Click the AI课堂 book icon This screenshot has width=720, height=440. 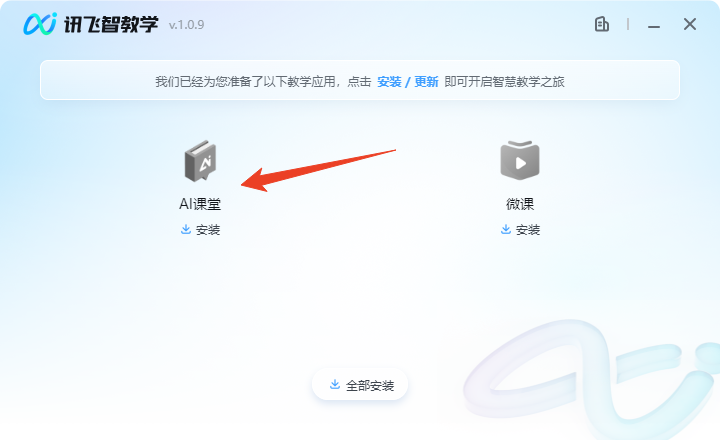[200, 161]
